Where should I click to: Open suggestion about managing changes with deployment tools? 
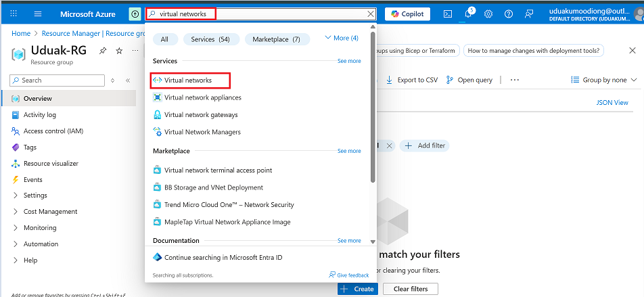point(534,51)
